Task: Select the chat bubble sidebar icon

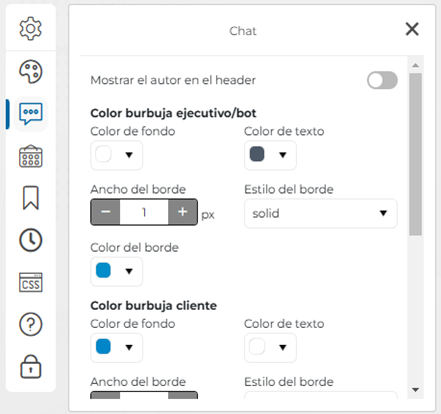Action: pyautogui.click(x=31, y=114)
